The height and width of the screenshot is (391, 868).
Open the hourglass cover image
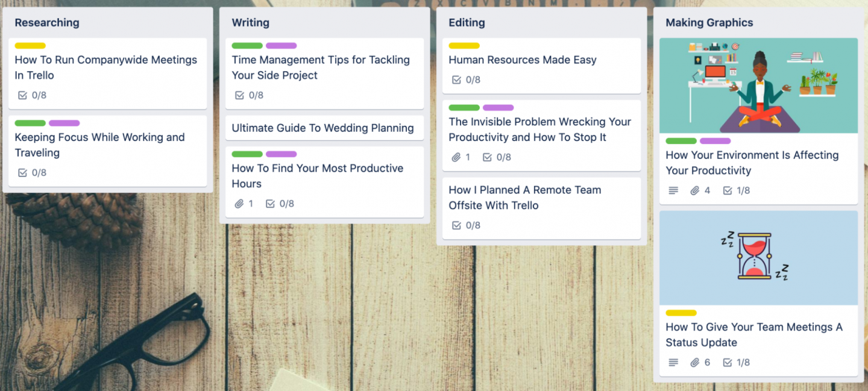click(x=758, y=257)
